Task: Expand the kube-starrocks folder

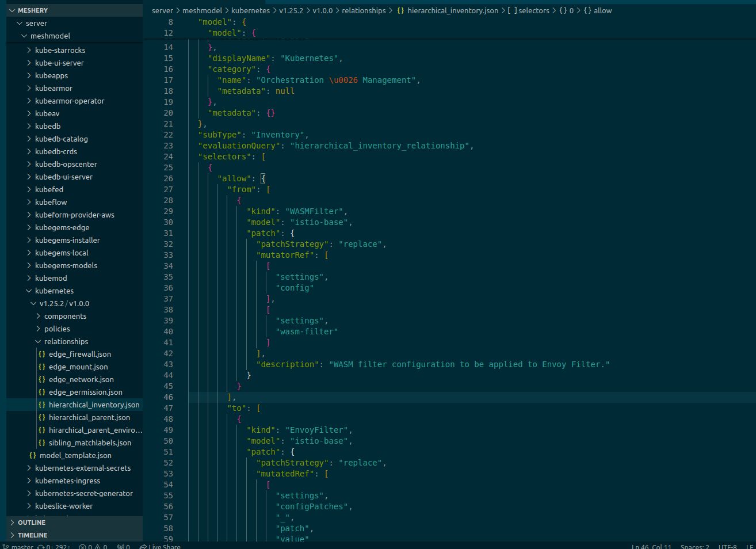Action: 29,50
